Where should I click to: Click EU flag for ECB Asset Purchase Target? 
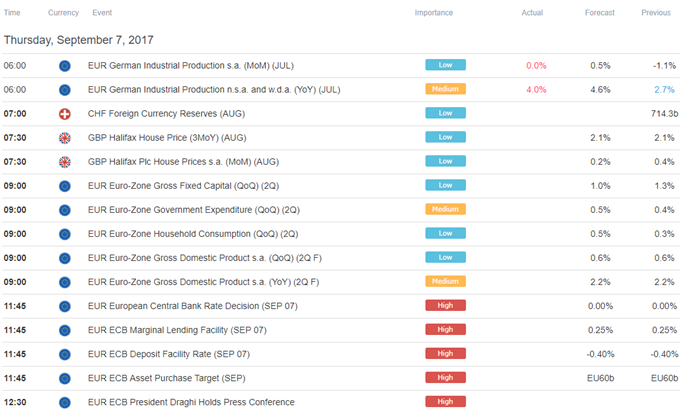click(x=65, y=379)
